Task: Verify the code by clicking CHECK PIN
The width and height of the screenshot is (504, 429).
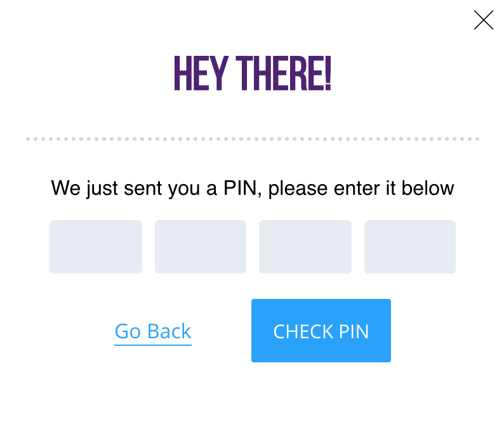Action: tap(321, 331)
